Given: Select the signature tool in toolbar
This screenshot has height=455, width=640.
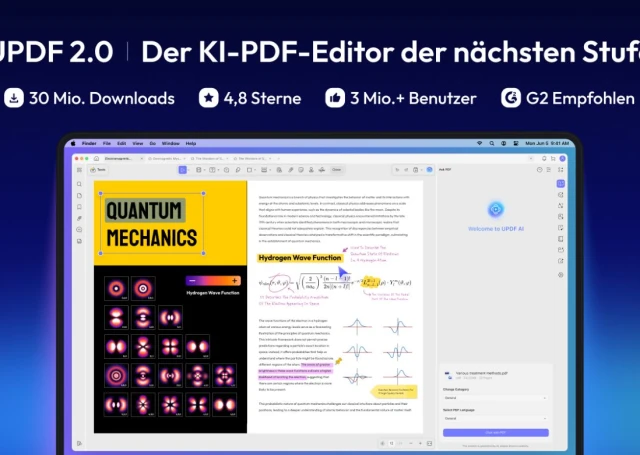Looking at the screenshot, I should pyautogui.click(x=322, y=170).
